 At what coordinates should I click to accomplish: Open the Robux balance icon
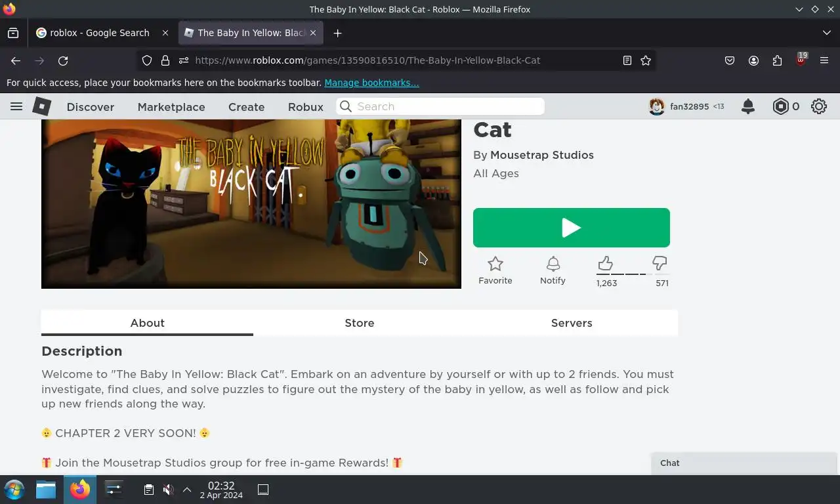click(x=780, y=106)
